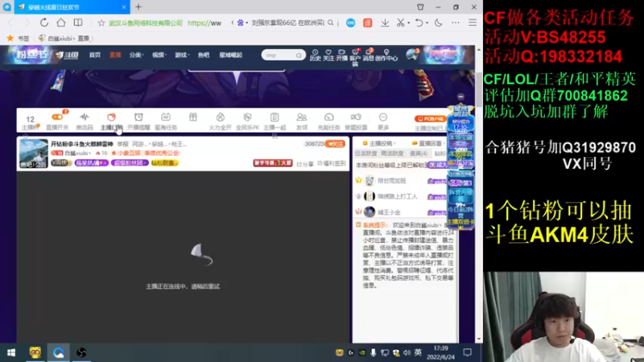Open the Windows notification center
Viewport: 644px width, 362px height.
click(468, 352)
